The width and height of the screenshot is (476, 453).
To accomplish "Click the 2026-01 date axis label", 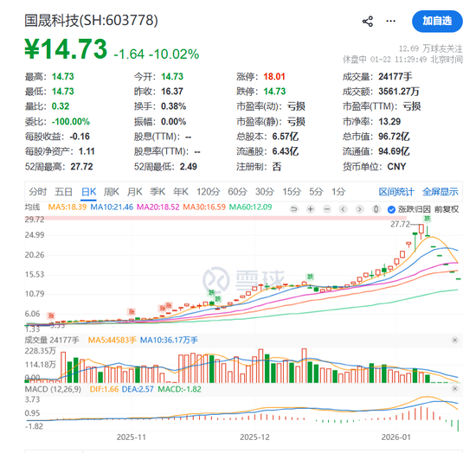I will (396, 437).
